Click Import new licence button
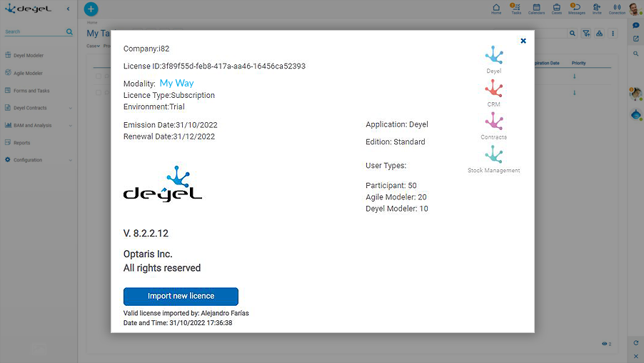The height and width of the screenshot is (363, 644). coord(181,296)
